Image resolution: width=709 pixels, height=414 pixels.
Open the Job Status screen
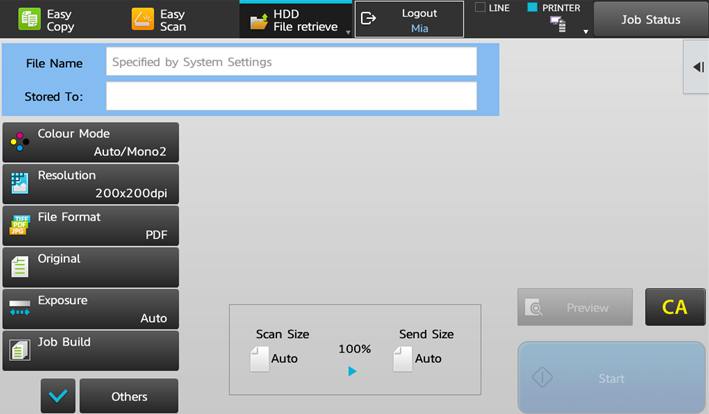(x=650, y=20)
